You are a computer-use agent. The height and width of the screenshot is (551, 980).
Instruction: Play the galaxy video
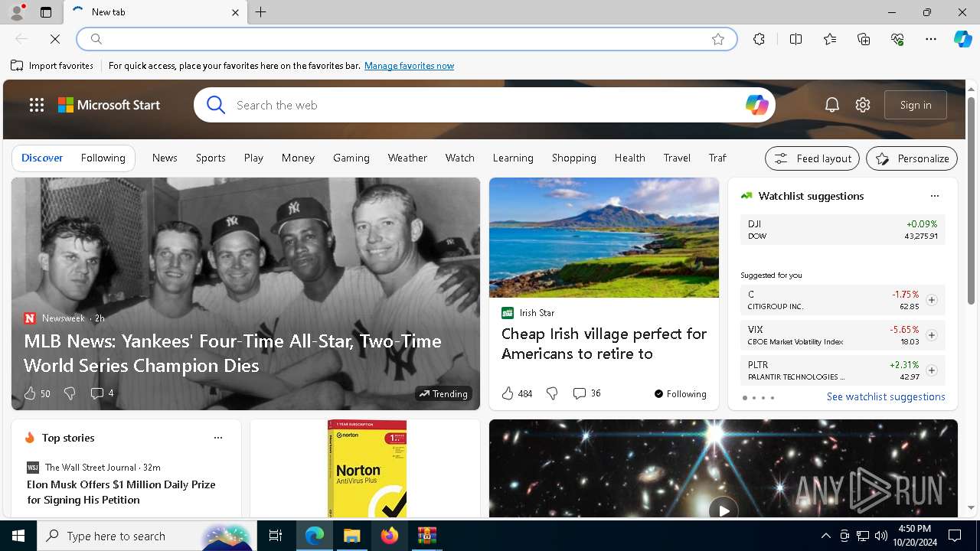point(723,510)
